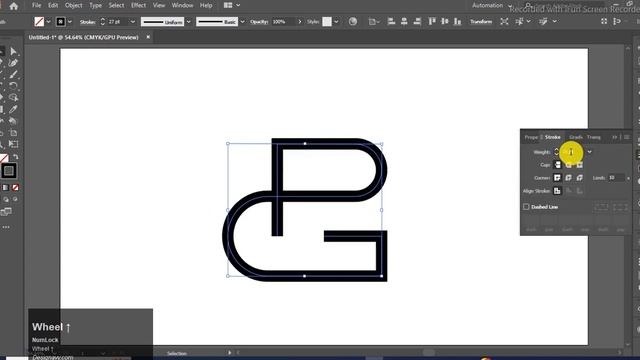Click the Home icon in the menu bar

[x=13, y=6]
